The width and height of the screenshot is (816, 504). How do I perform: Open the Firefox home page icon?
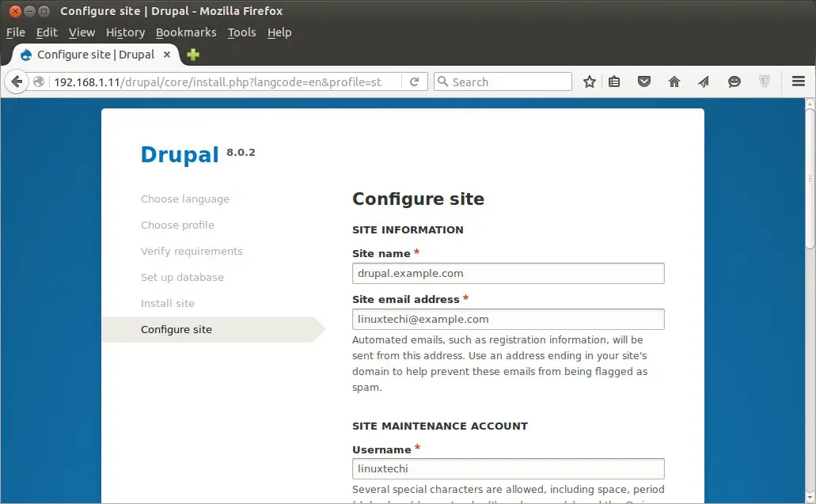[x=674, y=81]
